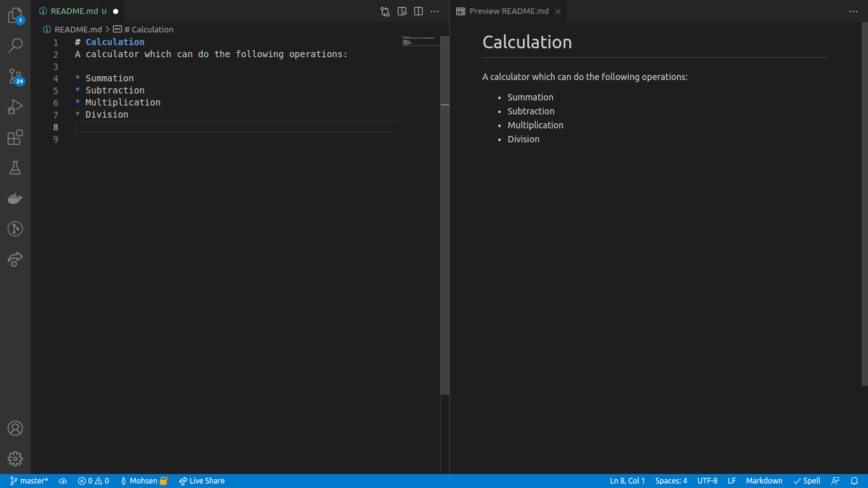868x488 pixels.
Task: Click the Live Share button in status bar
Action: click(201, 481)
